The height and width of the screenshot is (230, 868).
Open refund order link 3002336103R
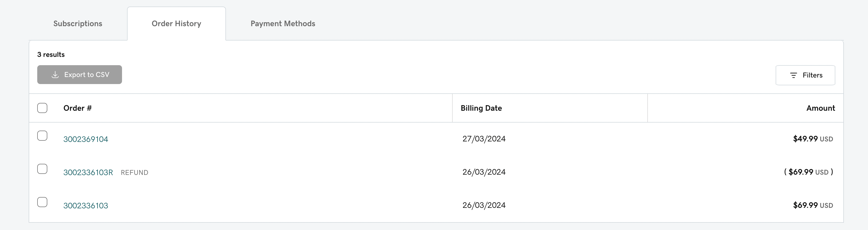88,172
